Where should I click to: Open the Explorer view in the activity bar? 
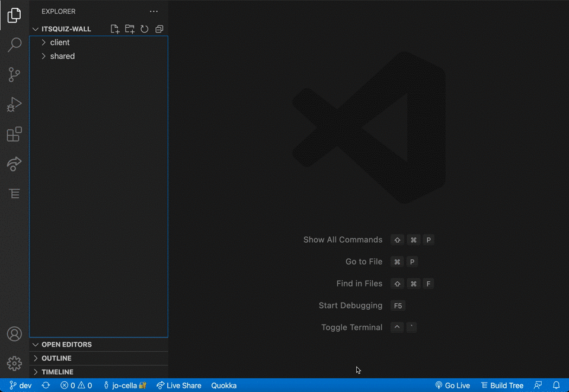coord(14,15)
